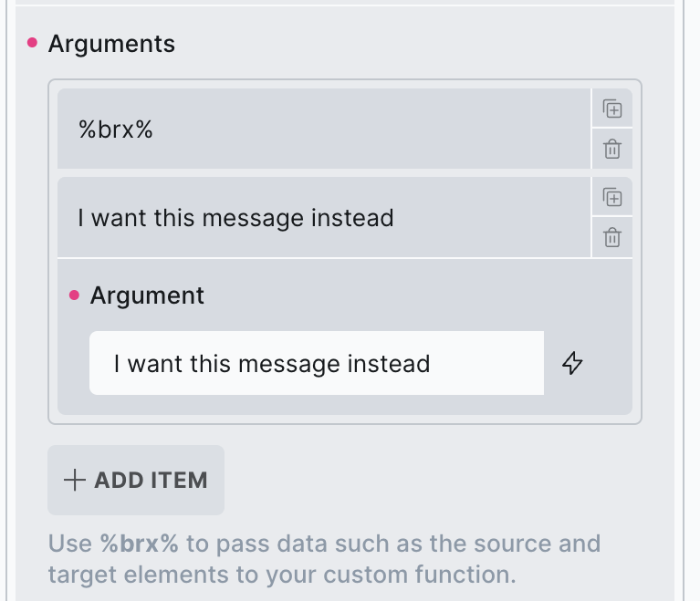The width and height of the screenshot is (700, 601).
Task: Select the %brx% title text in first row
Action: pos(115,130)
